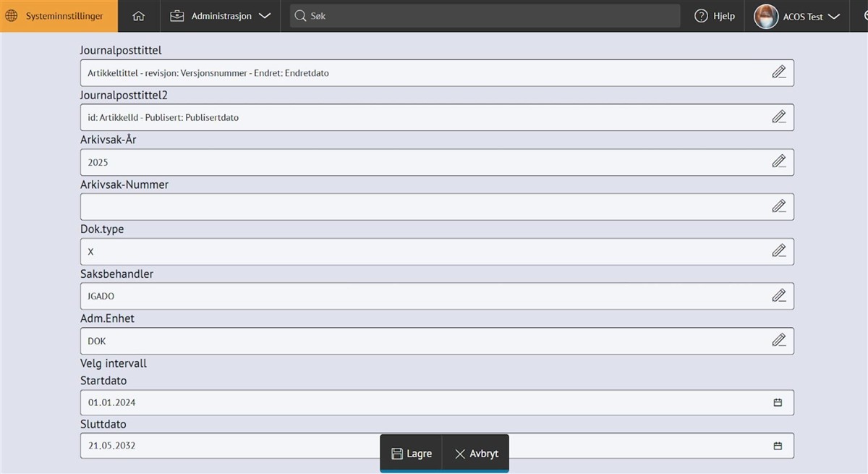Click the Saksbehandler edit pencil icon
Image resolution: width=868 pixels, height=474 pixels.
click(x=778, y=296)
